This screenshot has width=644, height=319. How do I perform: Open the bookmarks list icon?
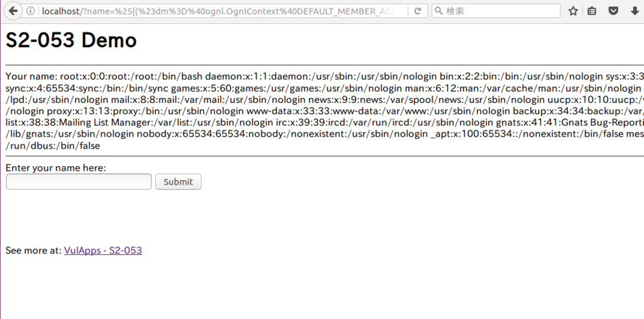click(x=592, y=11)
